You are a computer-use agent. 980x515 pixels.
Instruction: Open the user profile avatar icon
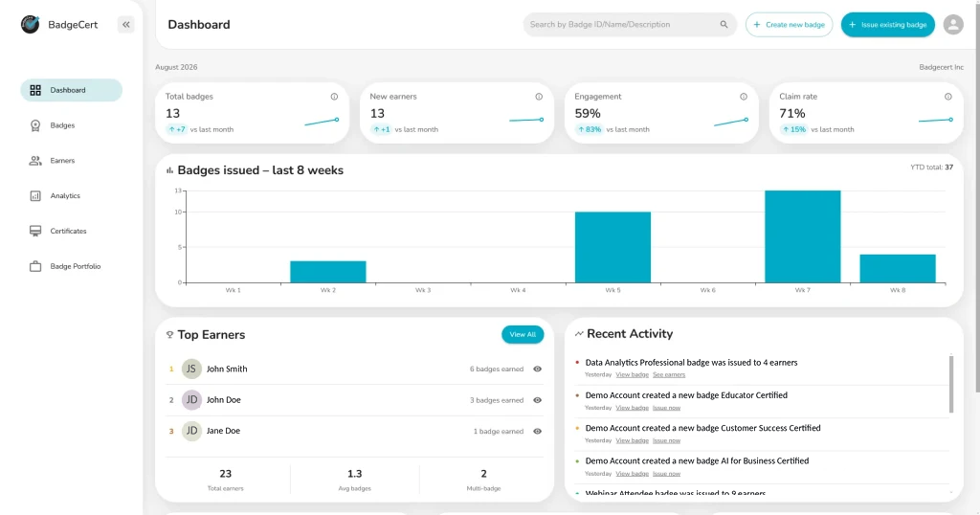pos(953,24)
